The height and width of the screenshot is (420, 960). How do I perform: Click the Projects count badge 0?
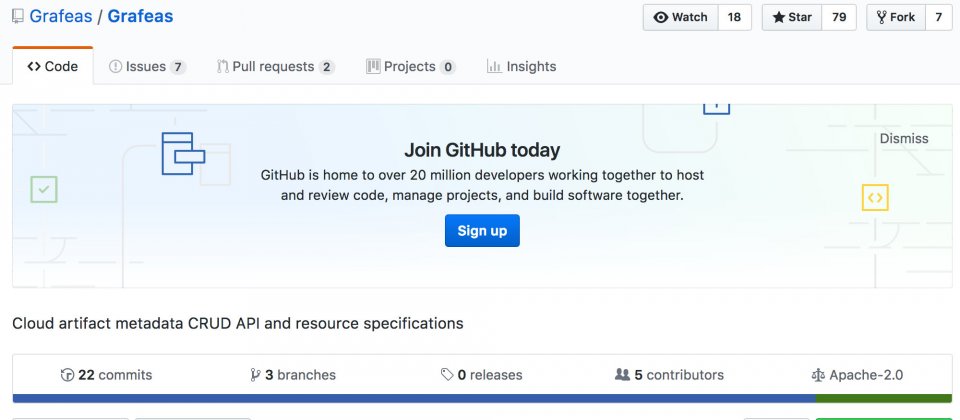point(448,67)
